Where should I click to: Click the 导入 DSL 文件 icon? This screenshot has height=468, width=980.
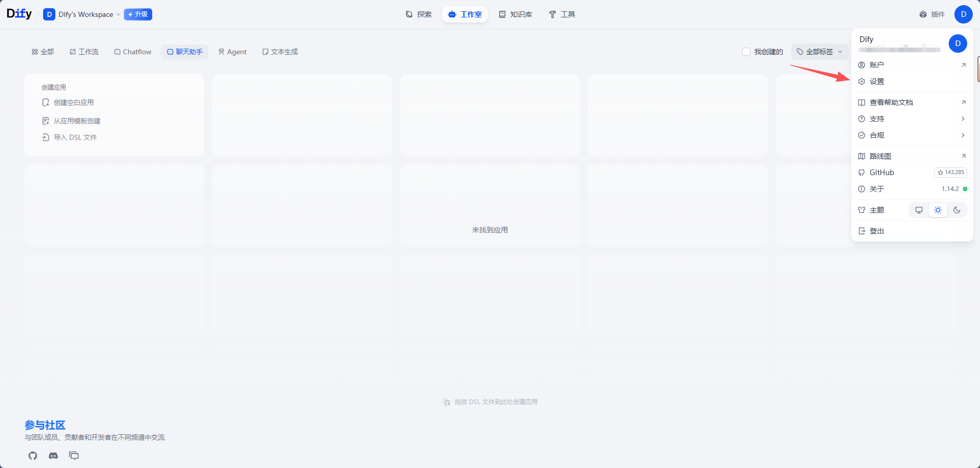[x=46, y=137]
